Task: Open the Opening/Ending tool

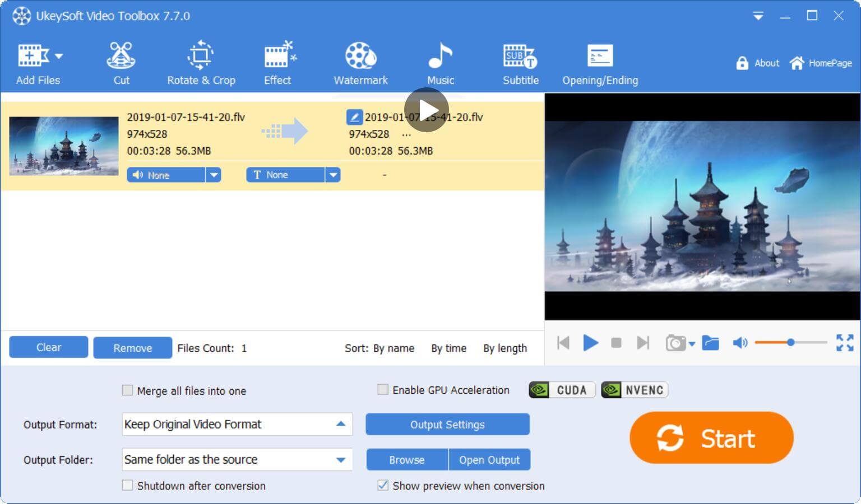Action: coord(600,63)
